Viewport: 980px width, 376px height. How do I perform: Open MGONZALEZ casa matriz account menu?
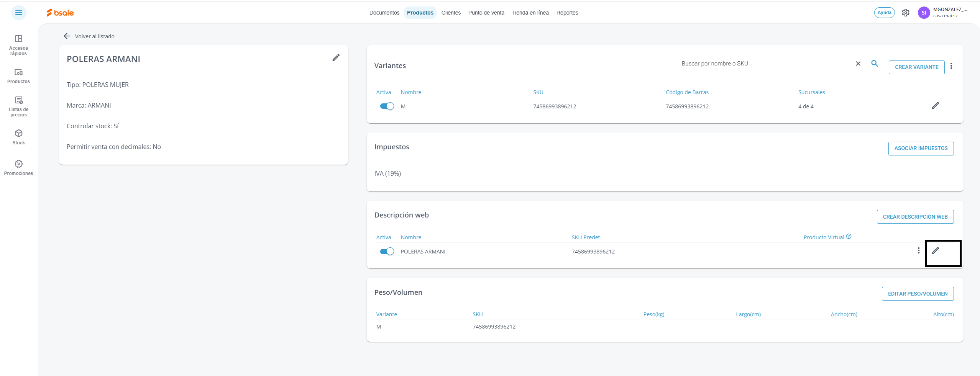click(x=950, y=13)
